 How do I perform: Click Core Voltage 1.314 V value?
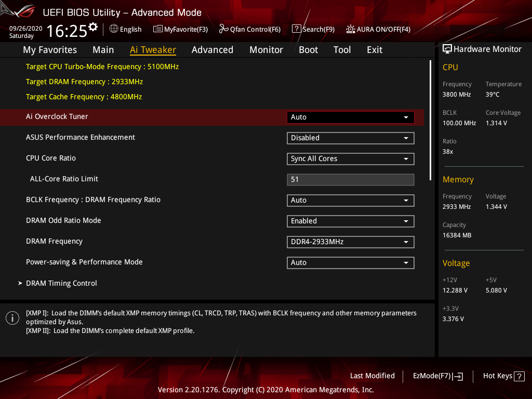pos(496,123)
